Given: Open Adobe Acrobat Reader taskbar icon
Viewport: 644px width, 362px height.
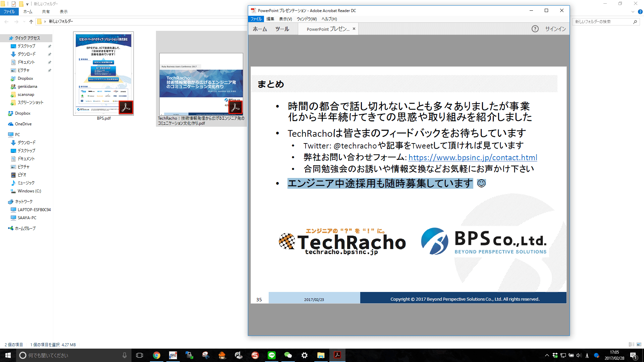Looking at the screenshot, I should 337,355.
